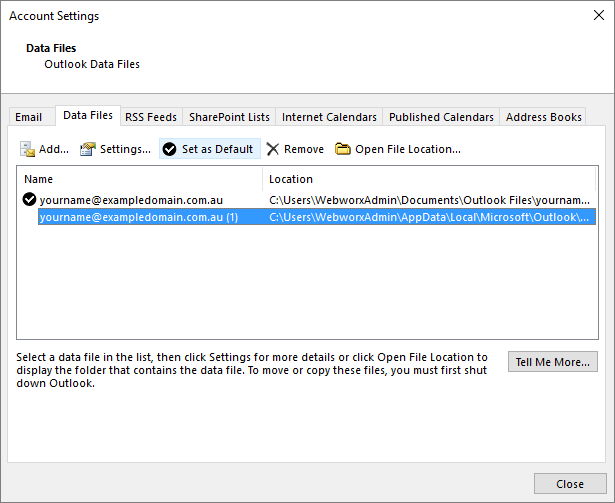Switch to Internet Calendars tab
Screen dimensions: 615x503
pyautogui.click(x=329, y=117)
